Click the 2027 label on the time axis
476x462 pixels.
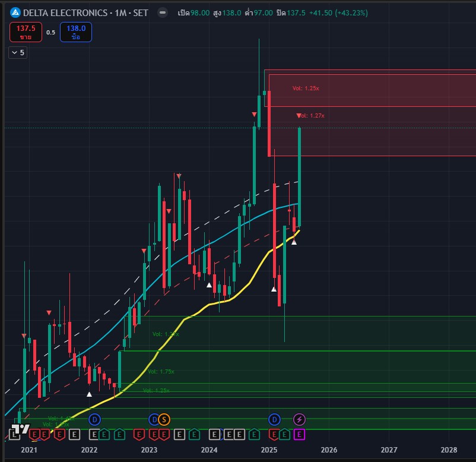(389, 450)
